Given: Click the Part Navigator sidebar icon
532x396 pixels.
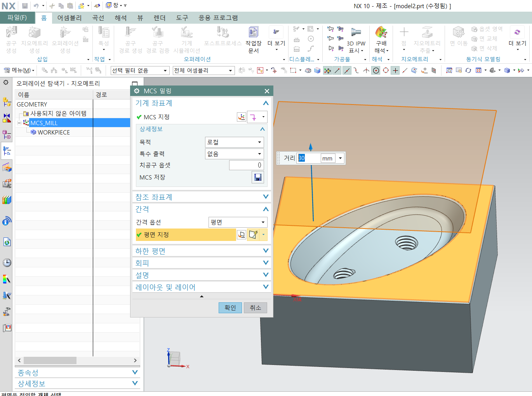Looking at the screenshot, I should pos(7,134).
